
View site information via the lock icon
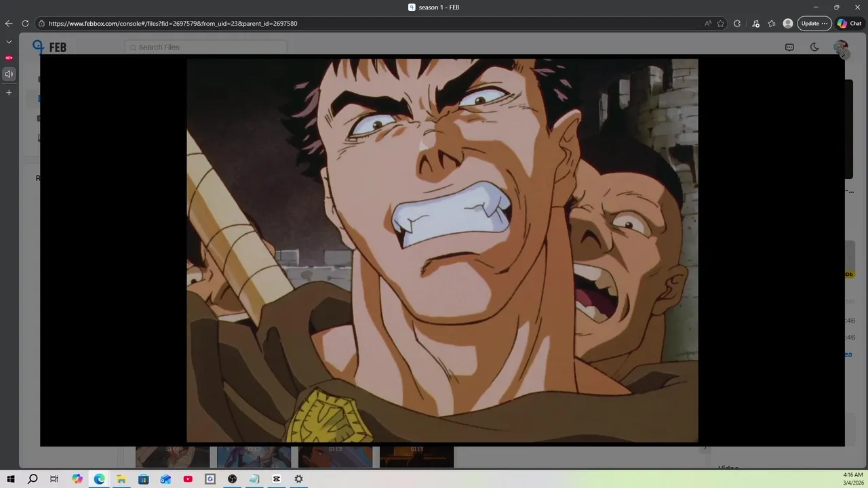[x=42, y=23]
